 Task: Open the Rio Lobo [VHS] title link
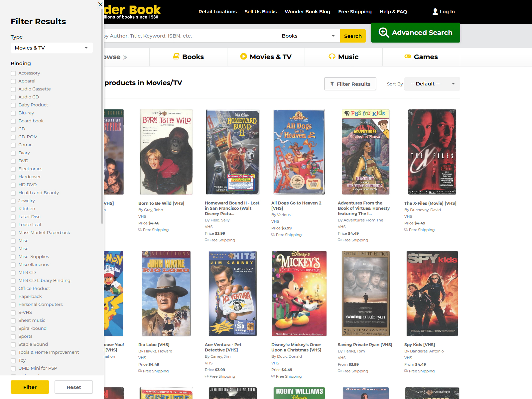pos(154,344)
